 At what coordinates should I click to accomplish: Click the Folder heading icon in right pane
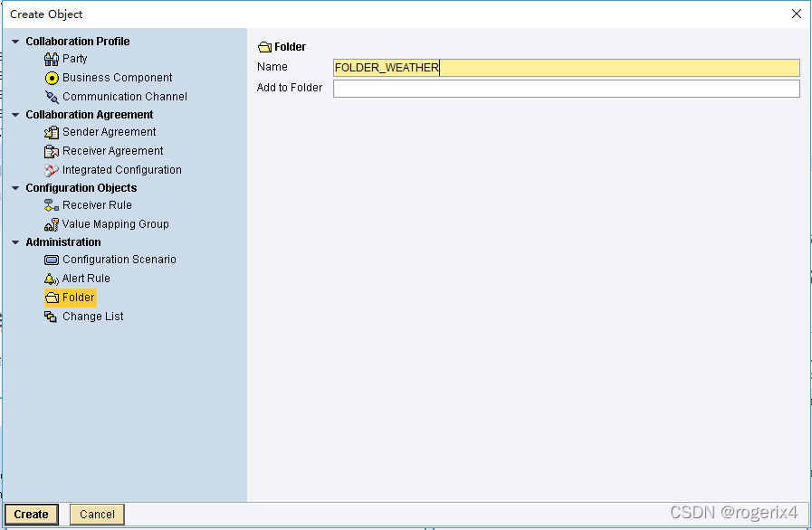[x=264, y=47]
